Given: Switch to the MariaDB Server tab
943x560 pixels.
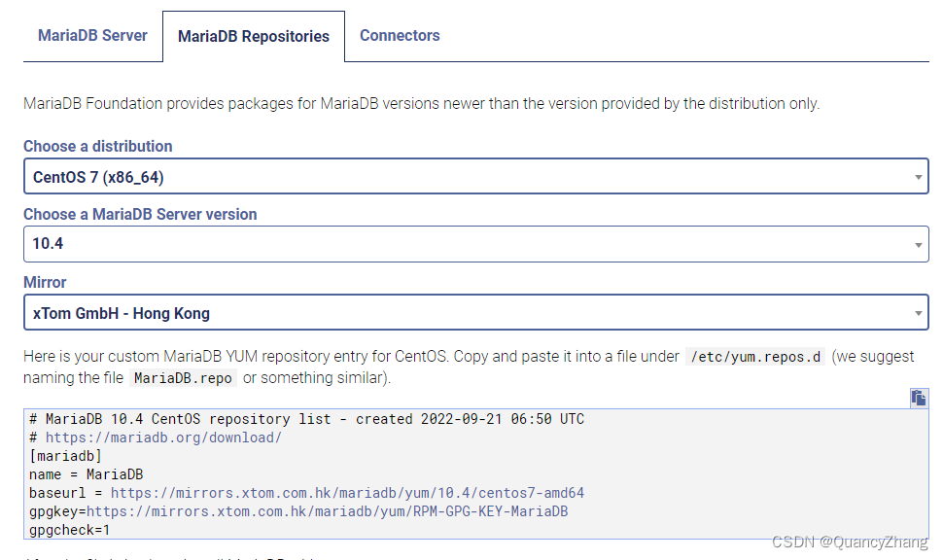Looking at the screenshot, I should (92, 35).
